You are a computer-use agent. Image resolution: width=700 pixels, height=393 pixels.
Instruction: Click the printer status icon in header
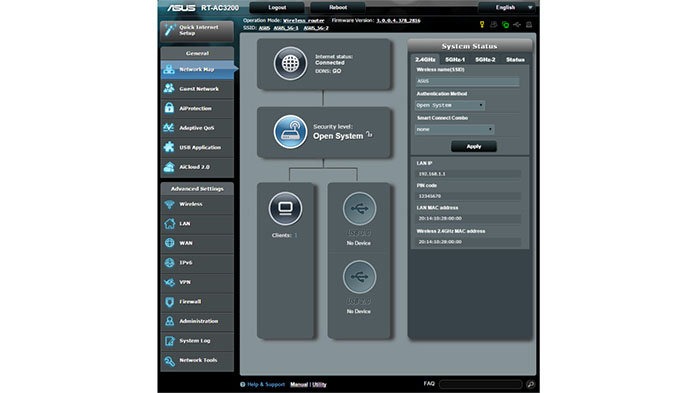529,25
